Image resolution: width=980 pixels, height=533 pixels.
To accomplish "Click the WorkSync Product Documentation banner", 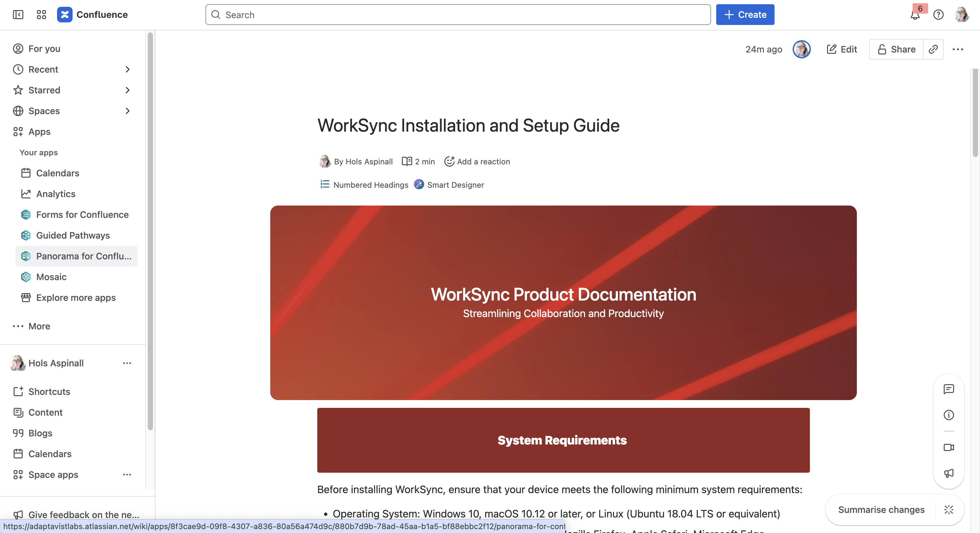I will (x=563, y=302).
